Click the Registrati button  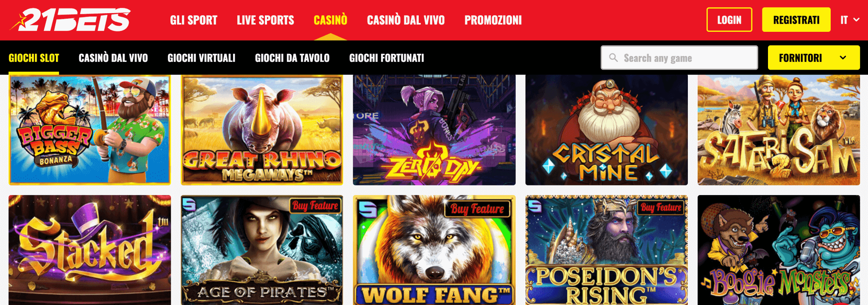(796, 20)
